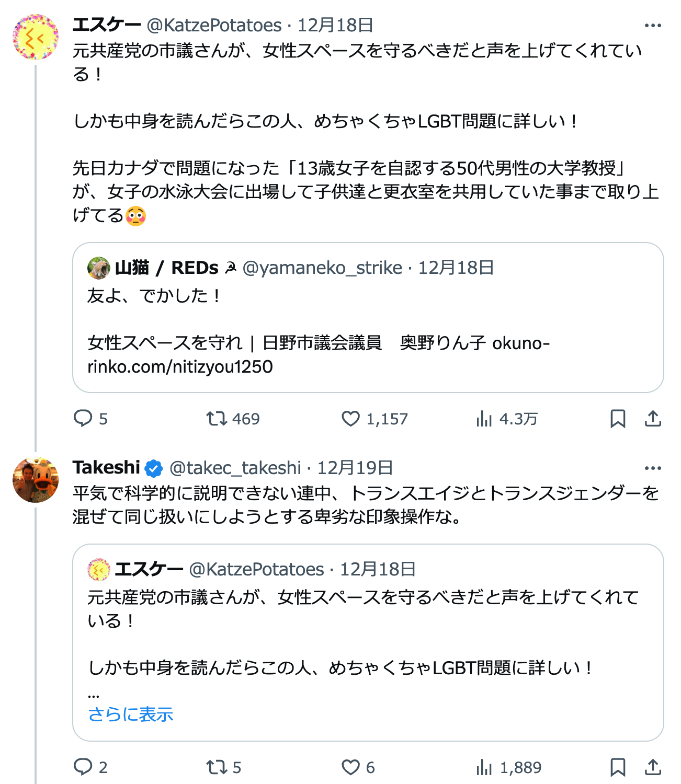Open more options for エスケー post
This screenshot has height=784, width=681.
(653, 26)
